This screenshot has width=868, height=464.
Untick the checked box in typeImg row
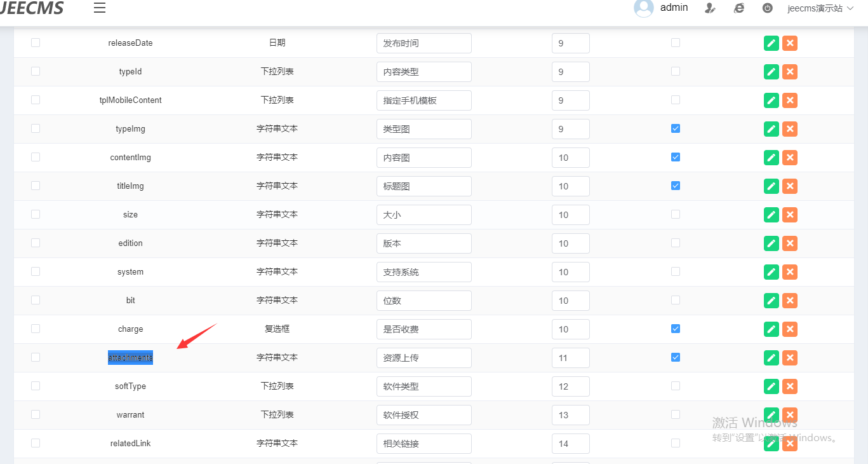[676, 128]
